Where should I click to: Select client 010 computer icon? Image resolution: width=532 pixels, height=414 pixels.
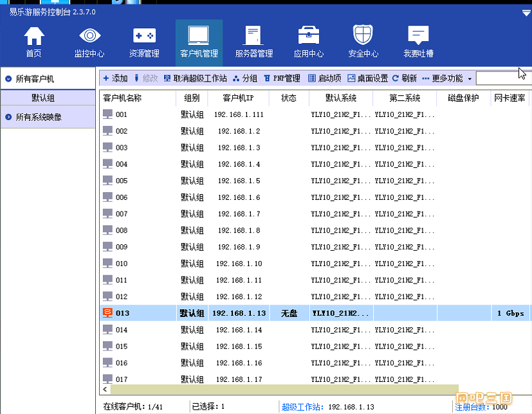pos(107,264)
